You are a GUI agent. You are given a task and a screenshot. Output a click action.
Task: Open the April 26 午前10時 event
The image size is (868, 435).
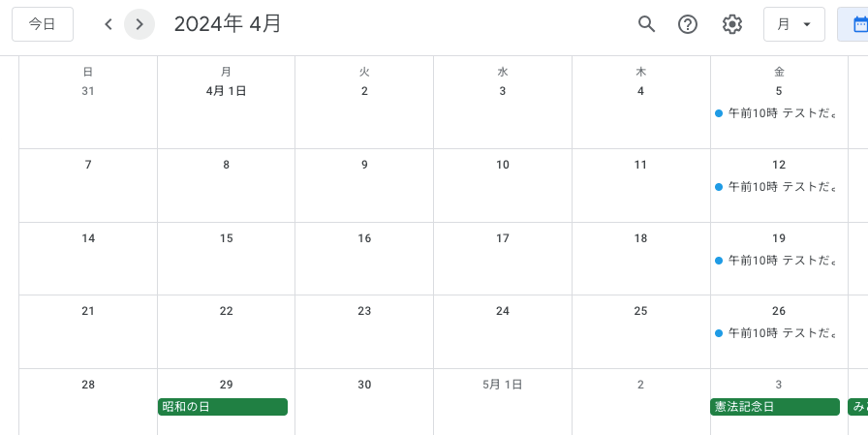pyautogui.click(x=776, y=333)
